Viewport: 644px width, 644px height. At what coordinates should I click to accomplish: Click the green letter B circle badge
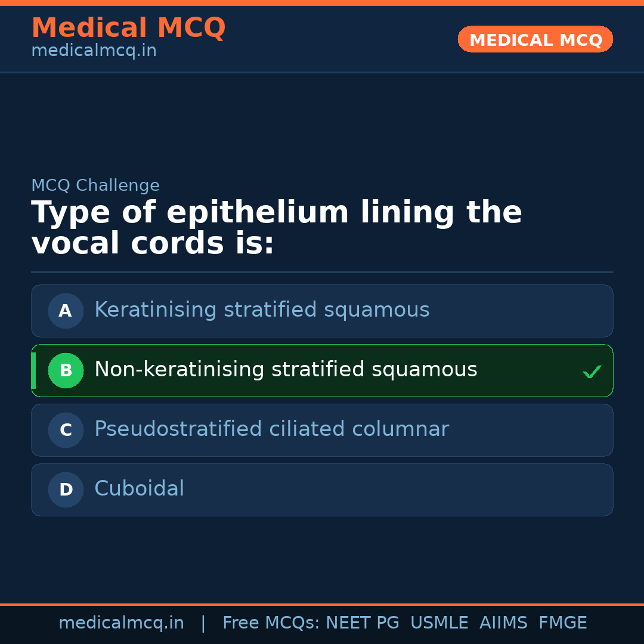coord(66,370)
